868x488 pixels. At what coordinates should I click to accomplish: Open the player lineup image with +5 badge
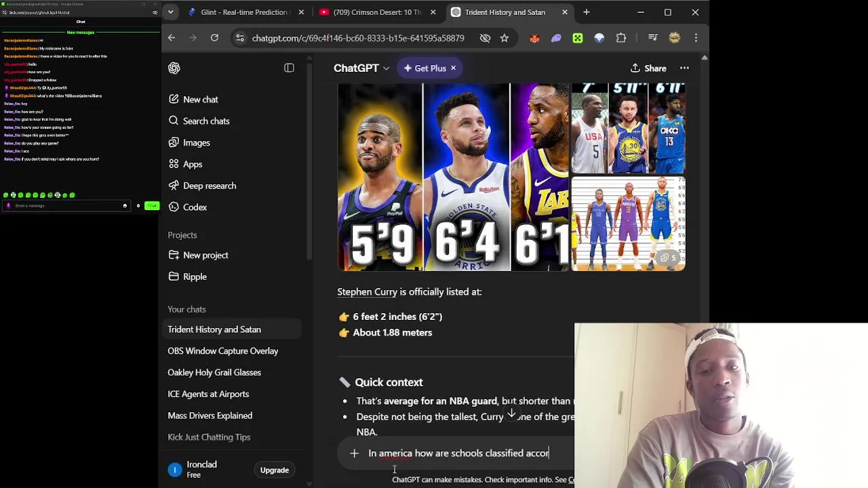[x=628, y=224]
